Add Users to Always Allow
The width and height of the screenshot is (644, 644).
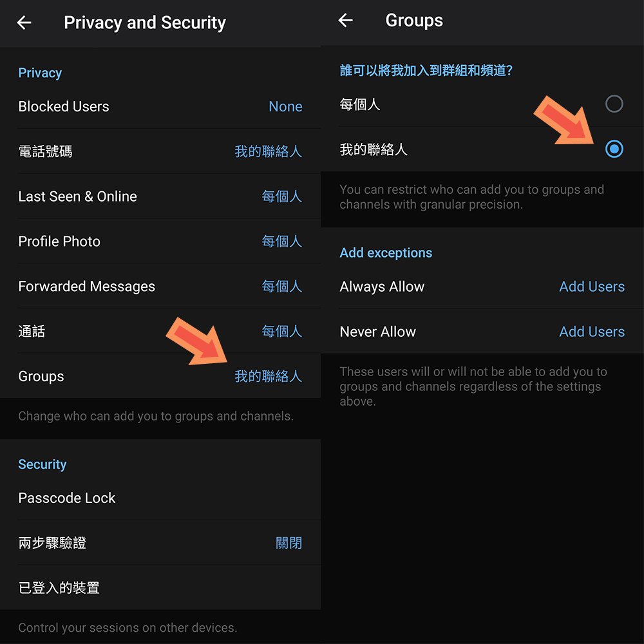(591, 287)
